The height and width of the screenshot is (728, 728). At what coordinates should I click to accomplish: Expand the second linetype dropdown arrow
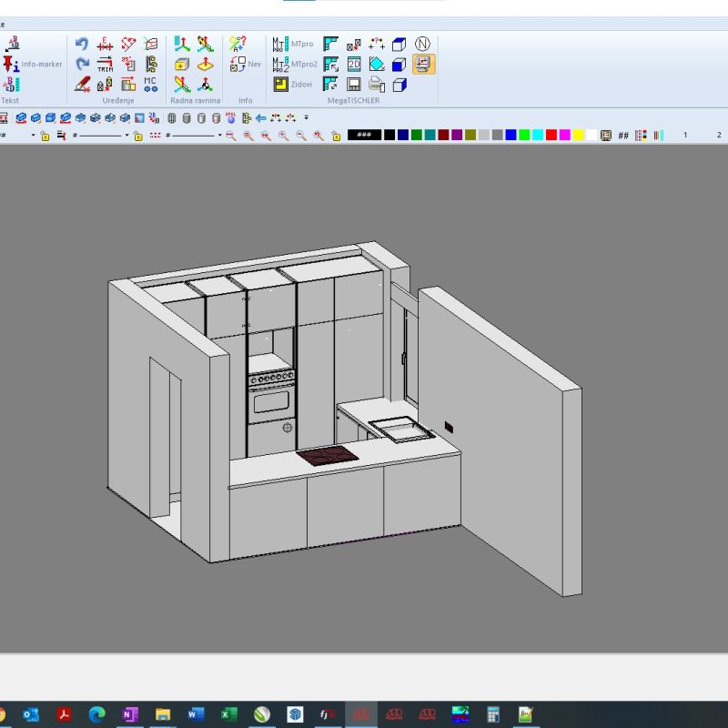tap(220, 135)
